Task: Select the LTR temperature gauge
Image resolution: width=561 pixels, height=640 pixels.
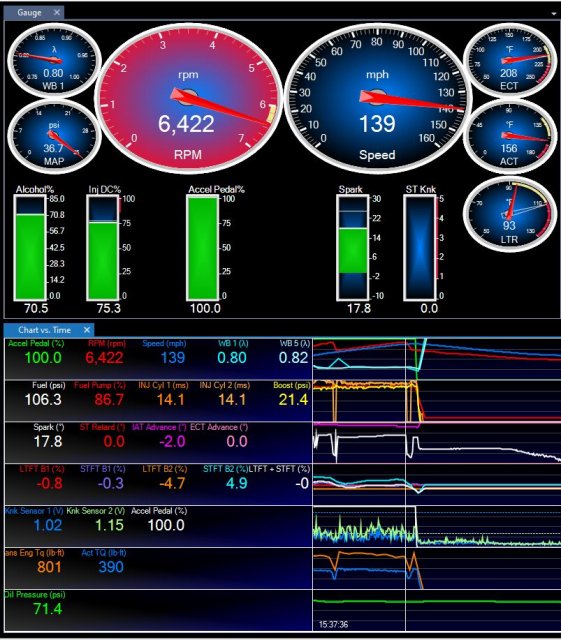Action: click(x=510, y=213)
